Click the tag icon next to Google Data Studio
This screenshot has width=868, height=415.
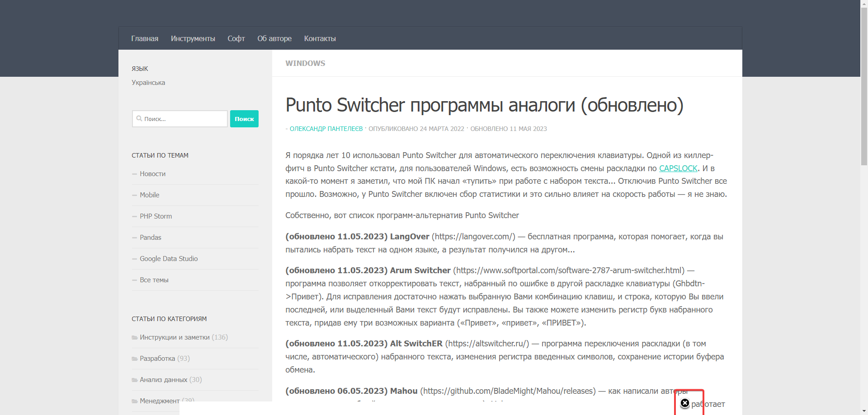click(x=134, y=258)
